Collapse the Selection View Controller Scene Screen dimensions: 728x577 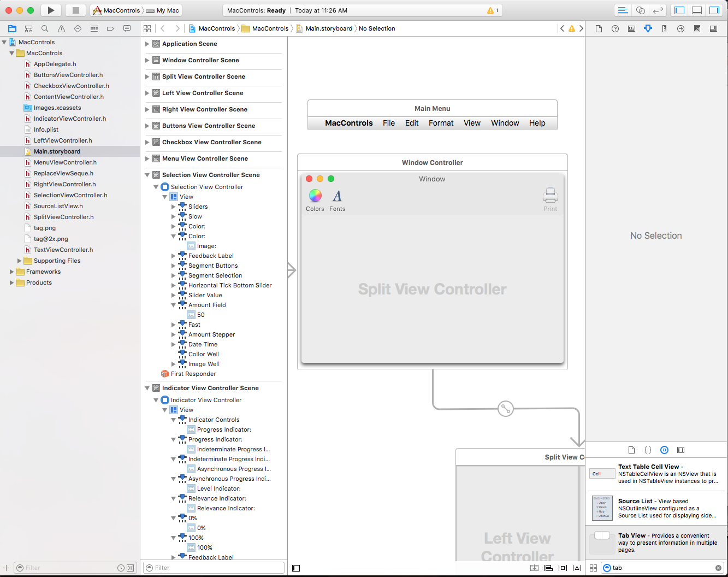click(146, 175)
